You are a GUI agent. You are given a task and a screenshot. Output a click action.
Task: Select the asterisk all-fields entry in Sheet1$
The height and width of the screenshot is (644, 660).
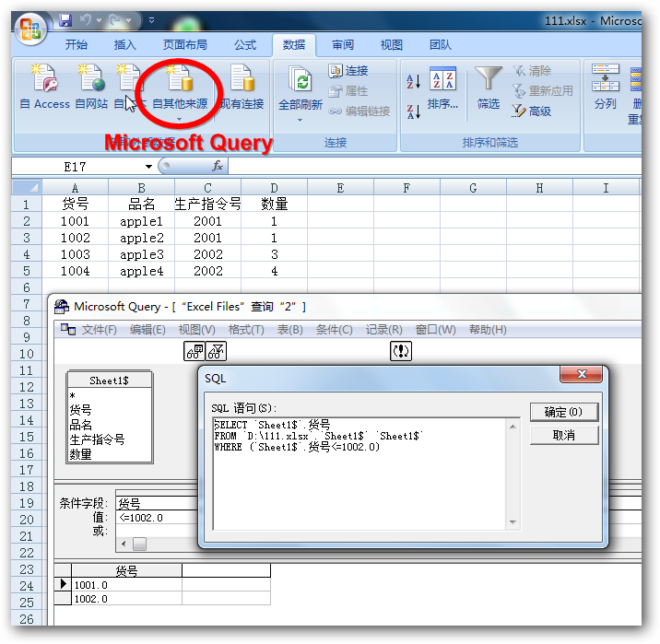click(73, 395)
